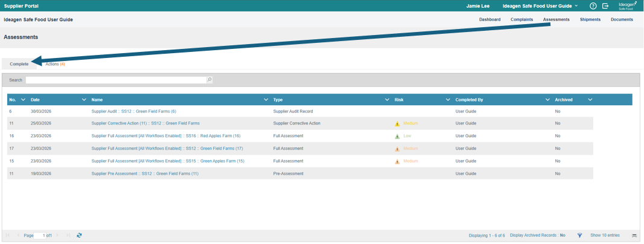Image resolution: width=644 pixels, height=244 pixels.
Task: Open Complaints menu
Action: point(521,19)
